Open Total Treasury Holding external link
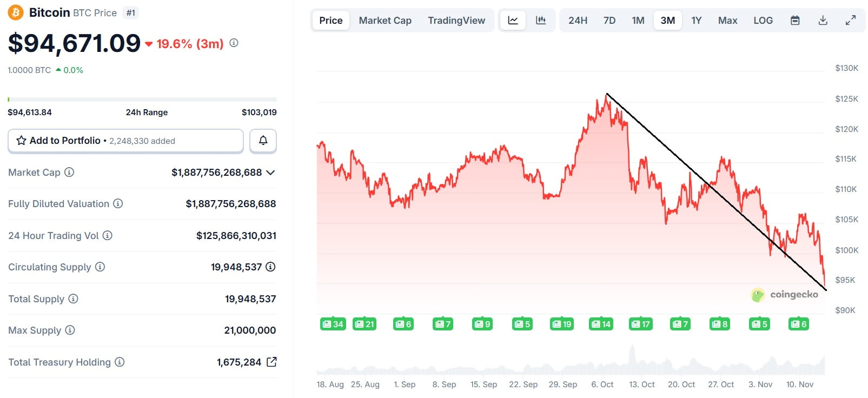The height and width of the screenshot is (398, 868). point(271,362)
